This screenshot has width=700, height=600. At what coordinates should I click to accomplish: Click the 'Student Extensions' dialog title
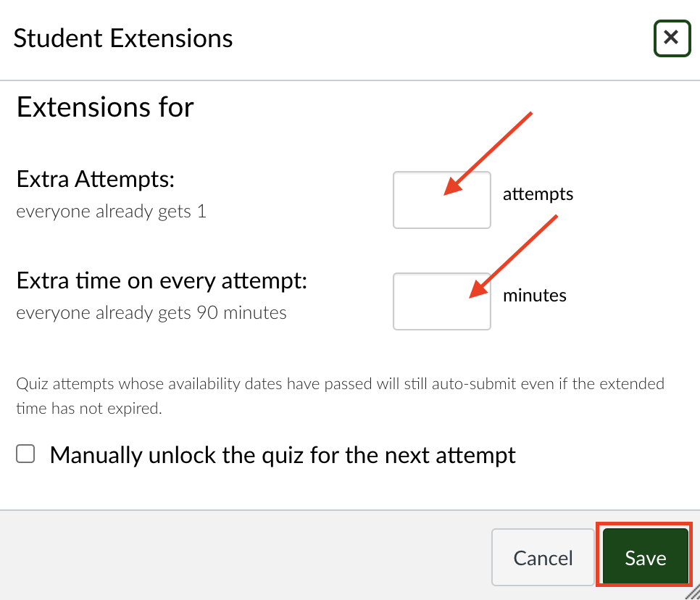(x=123, y=38)
